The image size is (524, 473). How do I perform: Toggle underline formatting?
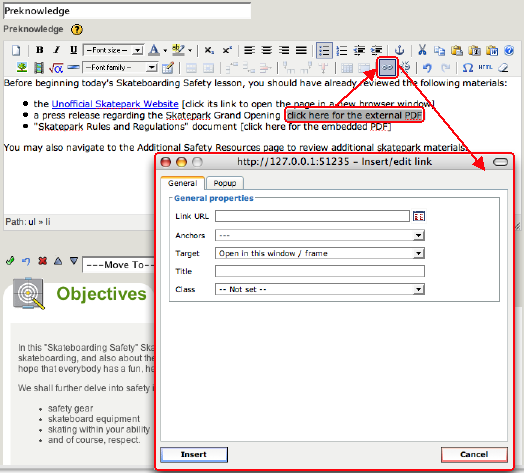pos(73,50)
